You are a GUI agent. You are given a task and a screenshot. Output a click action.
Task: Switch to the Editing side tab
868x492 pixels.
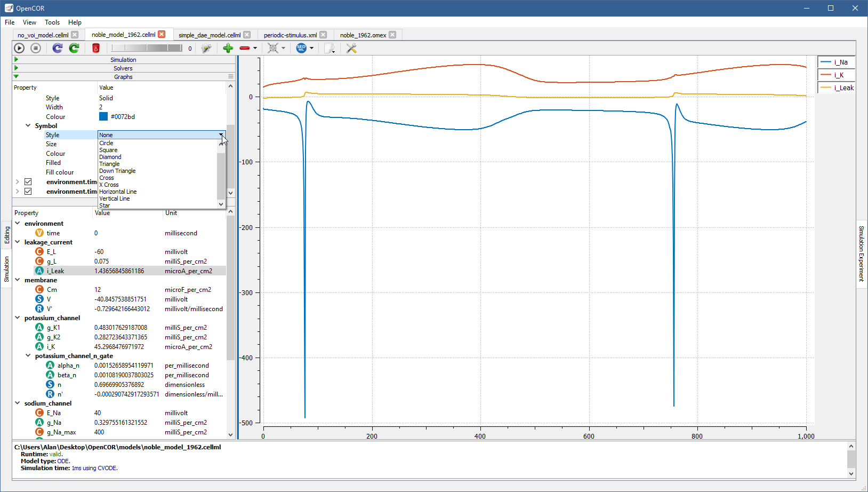(x=7, y=235)
